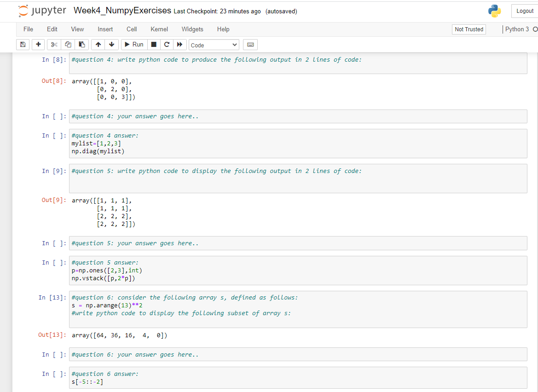The width and height of the screenshot is (538, 392).
Task: Click the '(autosaved)' status text
Action: (281, 12)
